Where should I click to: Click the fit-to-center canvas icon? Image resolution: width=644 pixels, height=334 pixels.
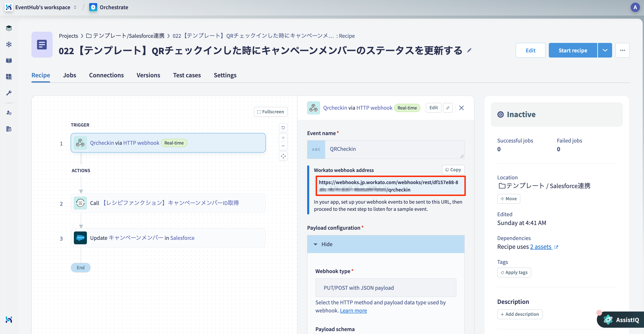[283, 156]
